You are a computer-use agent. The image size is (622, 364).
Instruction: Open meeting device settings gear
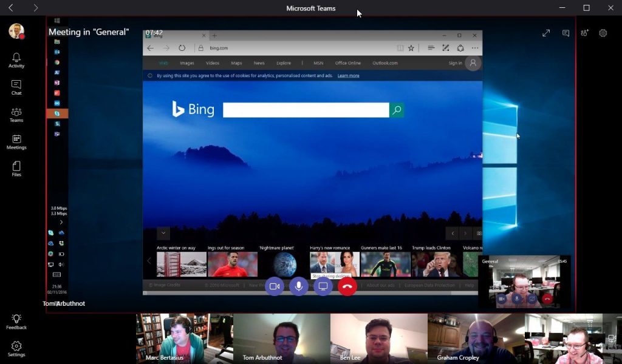coord(603,33)
